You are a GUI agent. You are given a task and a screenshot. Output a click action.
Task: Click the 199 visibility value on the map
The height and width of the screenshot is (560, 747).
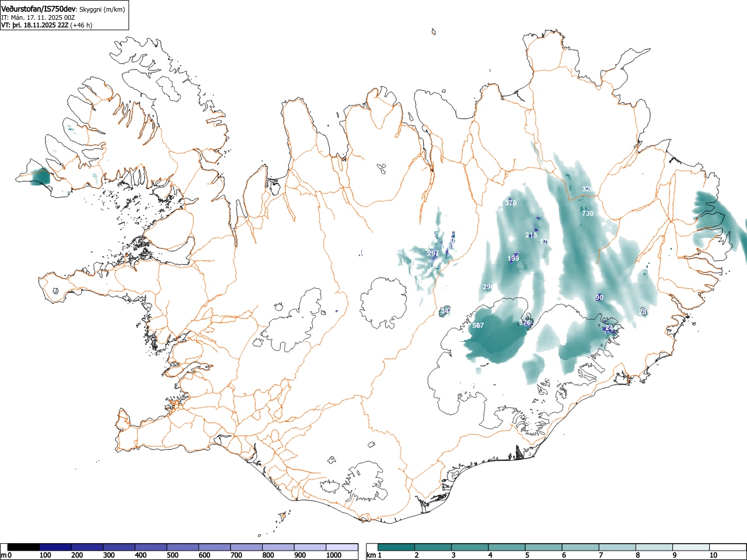coord(513,258)
